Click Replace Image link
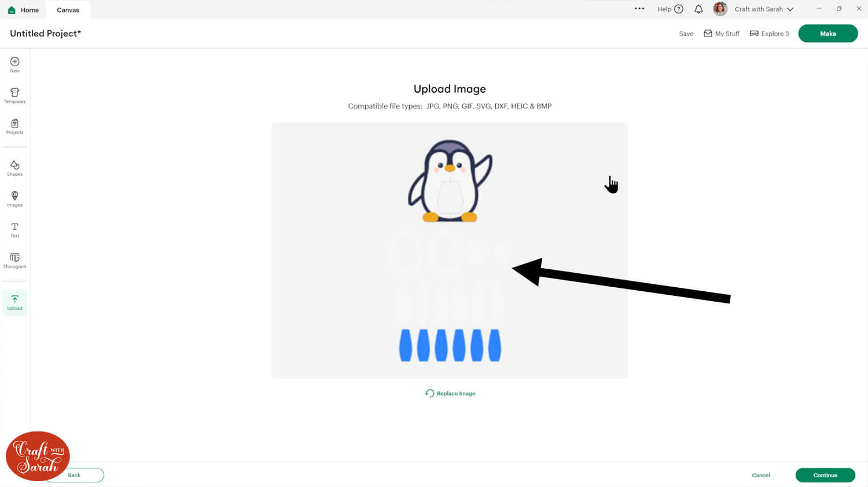Image resolution: width=868 pixels, height=487 pixels. 450,393
